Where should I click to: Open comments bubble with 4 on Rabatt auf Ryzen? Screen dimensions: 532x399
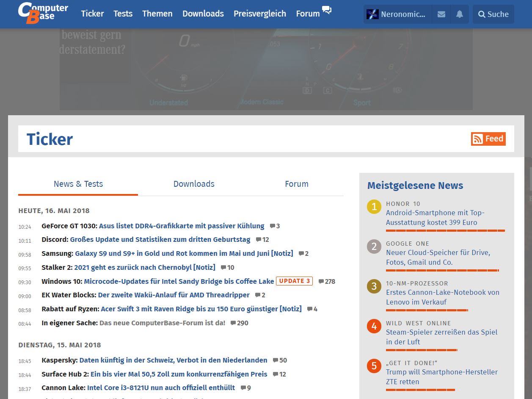click(312, 309)
